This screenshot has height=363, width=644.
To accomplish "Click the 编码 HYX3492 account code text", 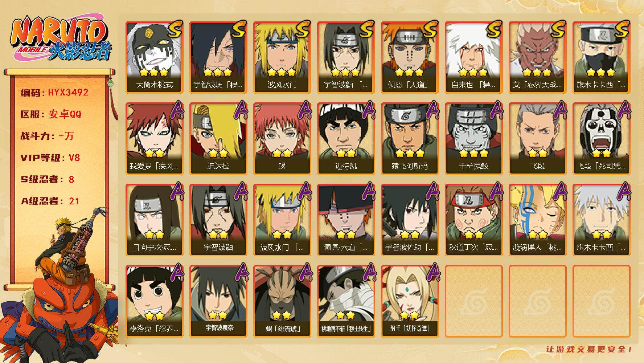I will click(54, 93).
